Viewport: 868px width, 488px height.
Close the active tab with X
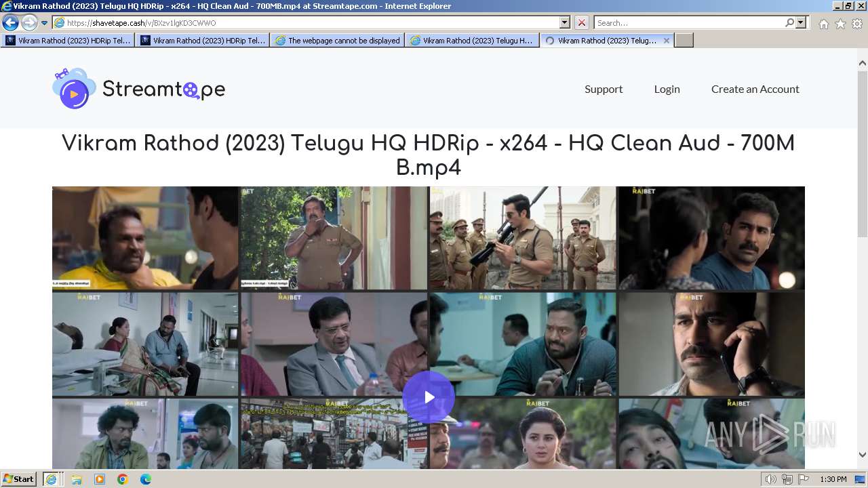[x=667, y=41]
